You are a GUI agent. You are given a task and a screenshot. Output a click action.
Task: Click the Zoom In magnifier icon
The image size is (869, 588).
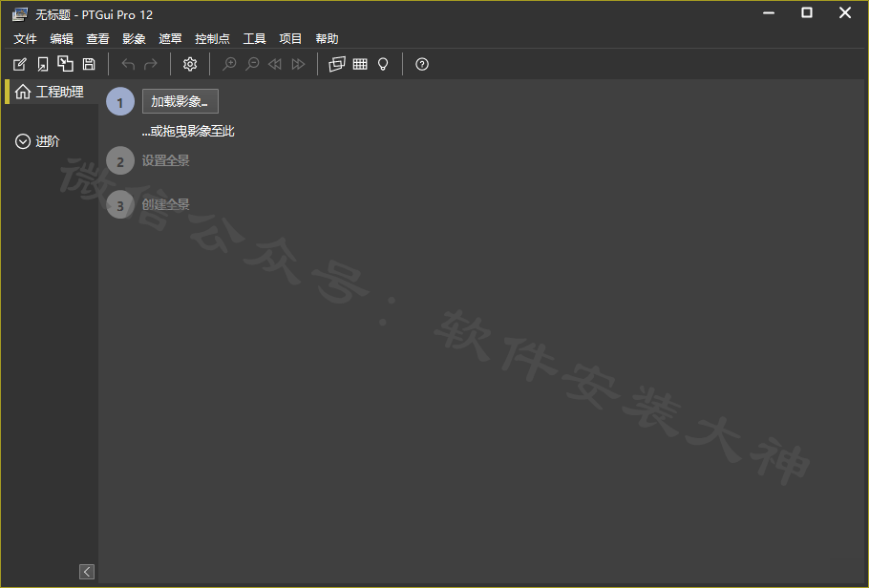tap(229, 64)
